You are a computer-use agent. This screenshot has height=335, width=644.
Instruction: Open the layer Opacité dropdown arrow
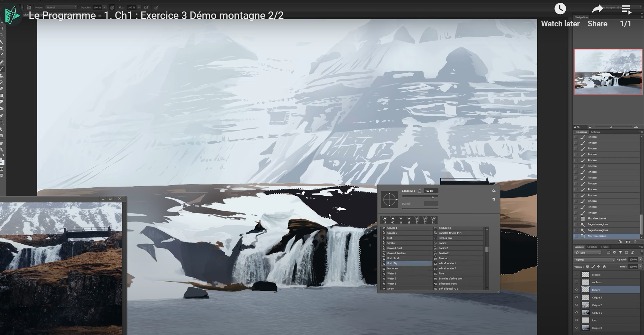pyautogui.click(x=640, y=260)
